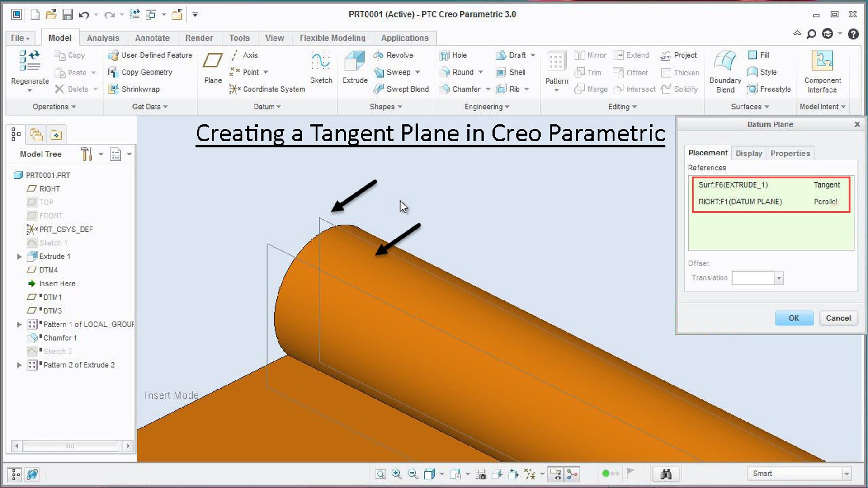The width and height of the screenshot is (868, 488).
Task: Click the Hole engineering tool
Action: [453, 55]
